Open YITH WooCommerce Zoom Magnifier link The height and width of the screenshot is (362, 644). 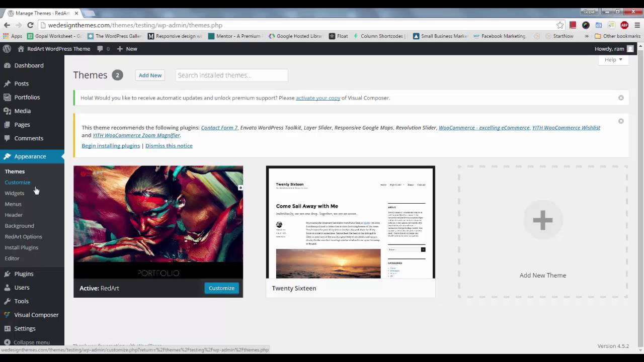136,135
